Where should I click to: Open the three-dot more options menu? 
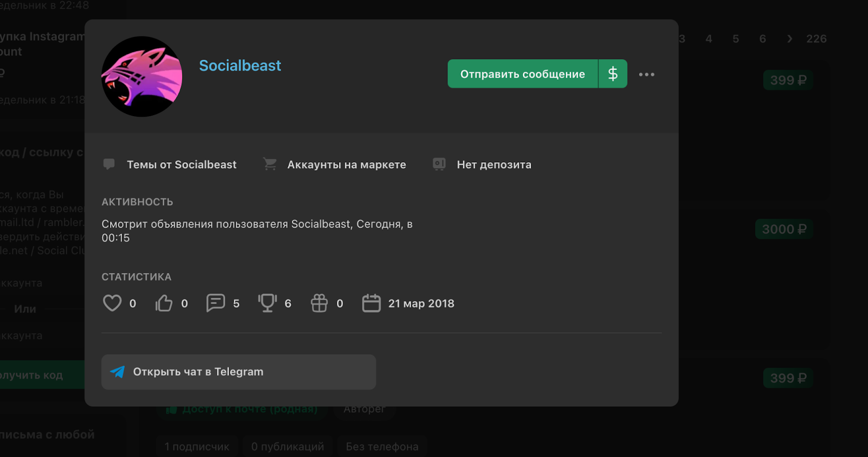(647, 74)
